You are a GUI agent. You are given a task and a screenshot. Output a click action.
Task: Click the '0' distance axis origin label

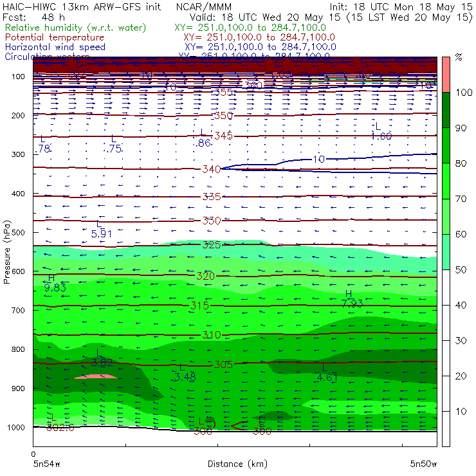click(33, 454)
